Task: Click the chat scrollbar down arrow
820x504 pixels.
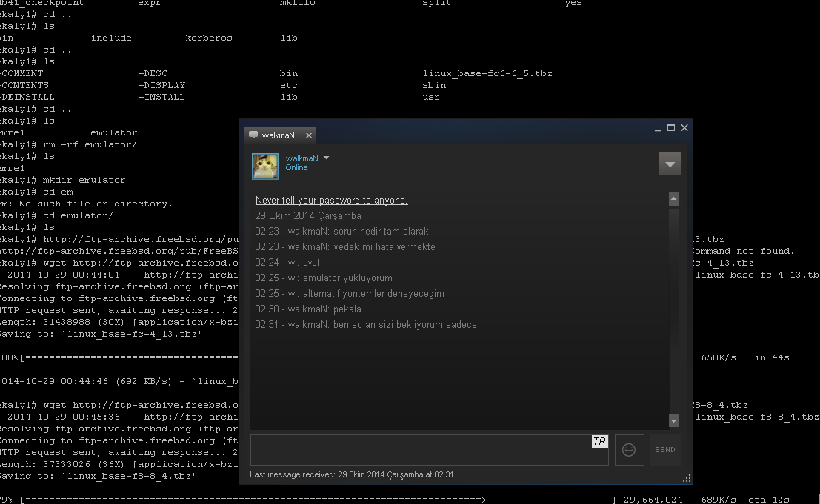Action: 673,420
